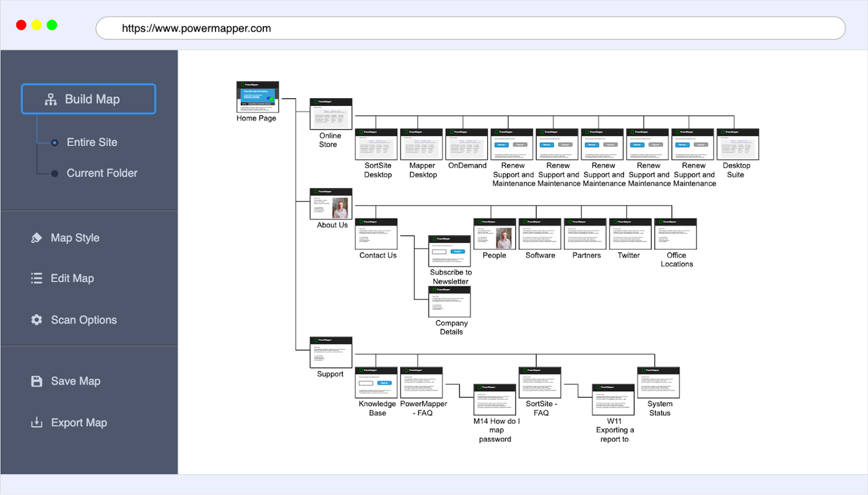This screenshot has height=495, width=868.
Task: Click the Export Map label
Action: 79,422
